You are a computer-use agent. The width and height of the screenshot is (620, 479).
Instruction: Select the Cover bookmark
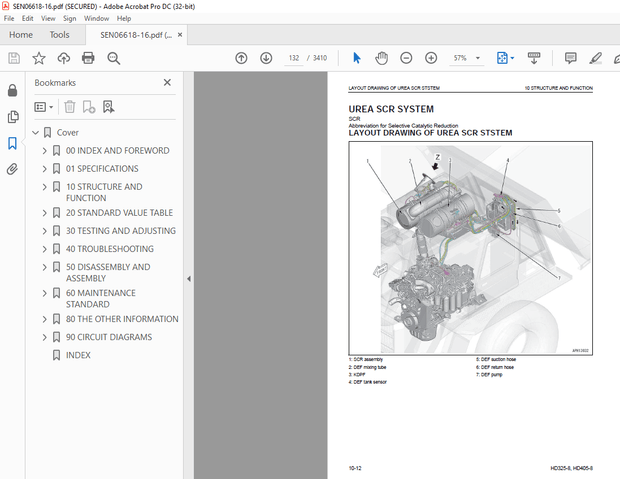67,133
